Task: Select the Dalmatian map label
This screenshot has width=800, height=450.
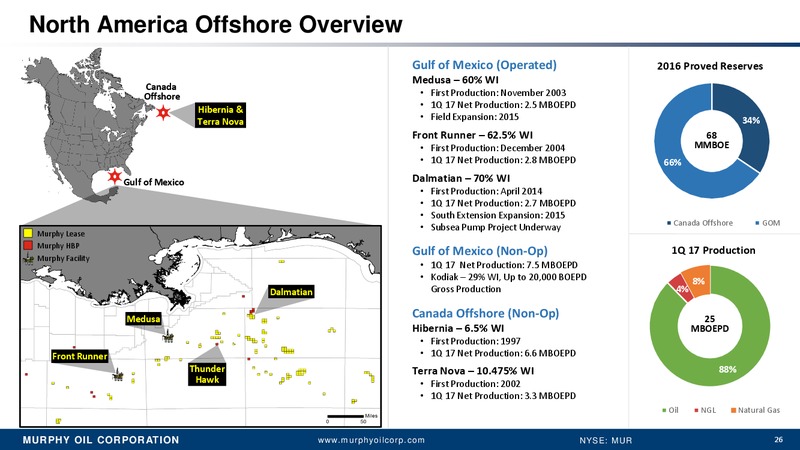Action: click(291, 292)
